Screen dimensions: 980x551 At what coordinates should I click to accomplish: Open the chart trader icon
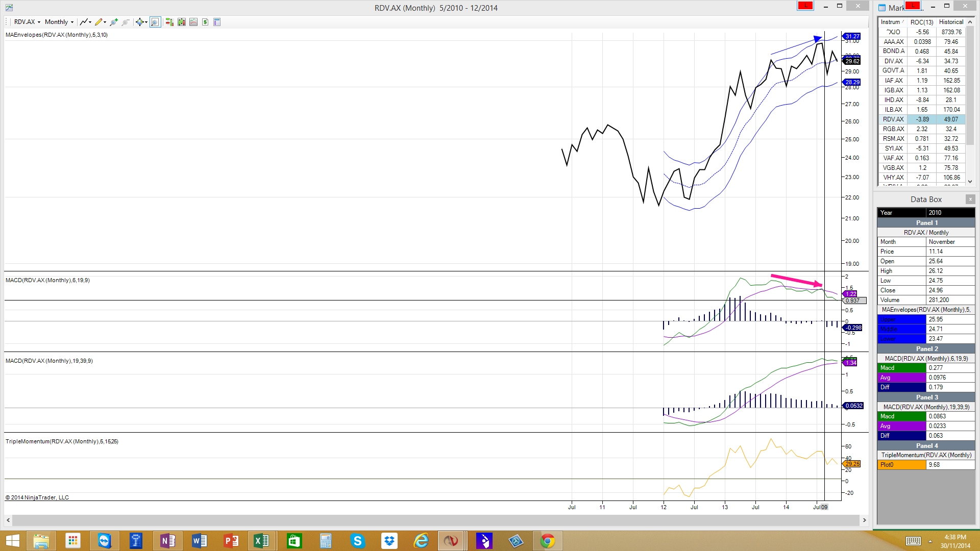pos(169,22)
